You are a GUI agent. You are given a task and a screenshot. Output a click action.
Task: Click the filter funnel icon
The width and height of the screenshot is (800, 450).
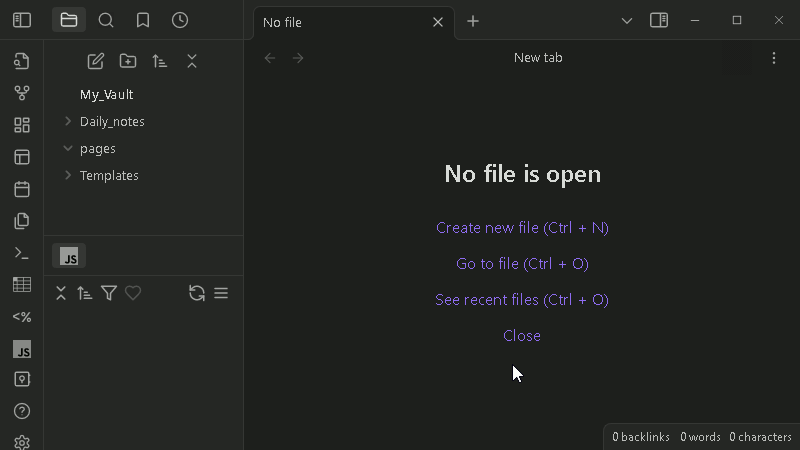[x=109, y=293]
